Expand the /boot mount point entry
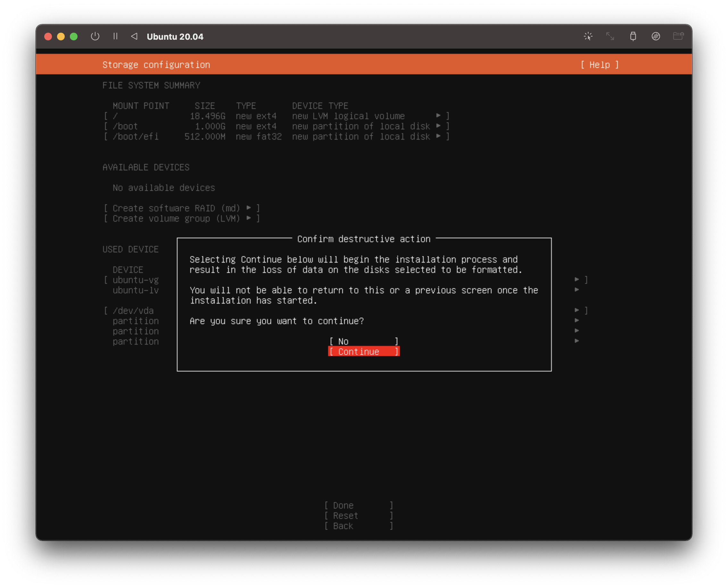The image size is (728, 588). click(x=276, y=126)
